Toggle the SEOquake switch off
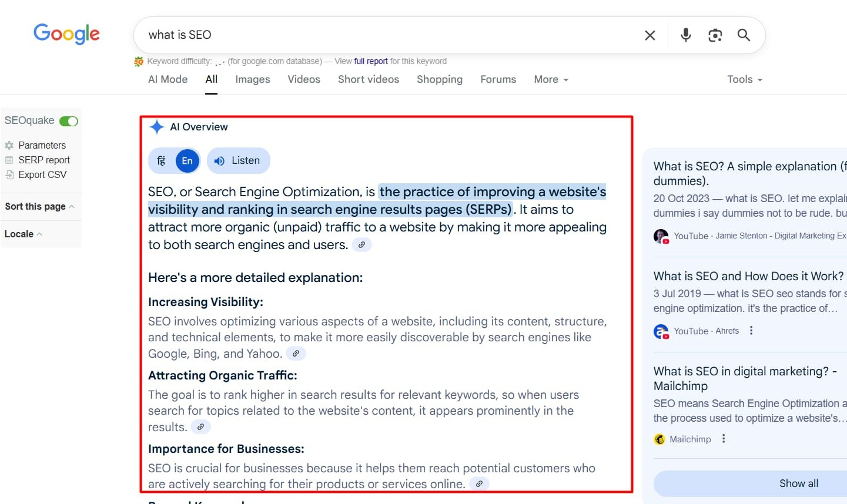Image resolution: width=847 pixels, height=504 pixels. 69,121
